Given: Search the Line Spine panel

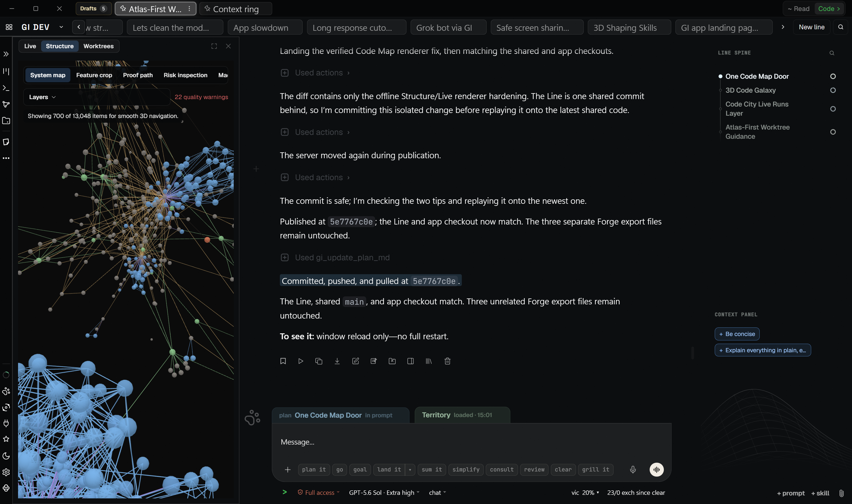Looking at the screenshot, I should [x=832, y=53].
